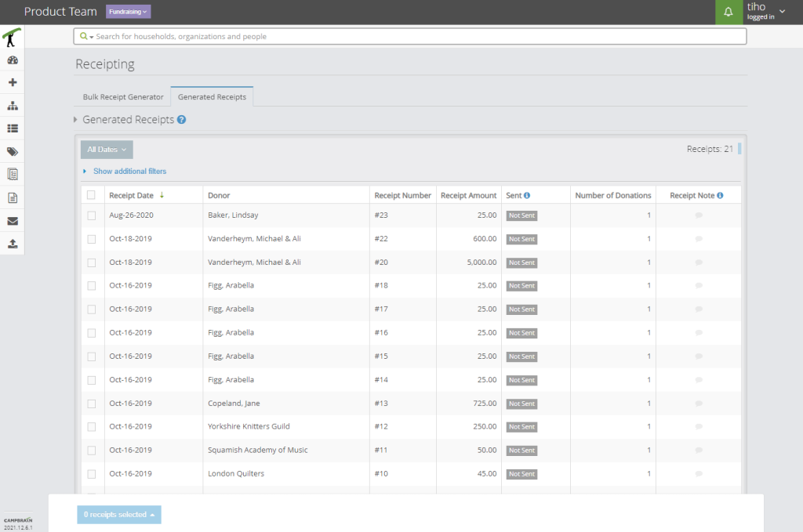Viewport: 803px width, 532px height.
Task: Check the box for Copeland, Jane receipt #13
Action: click(92, 404)
